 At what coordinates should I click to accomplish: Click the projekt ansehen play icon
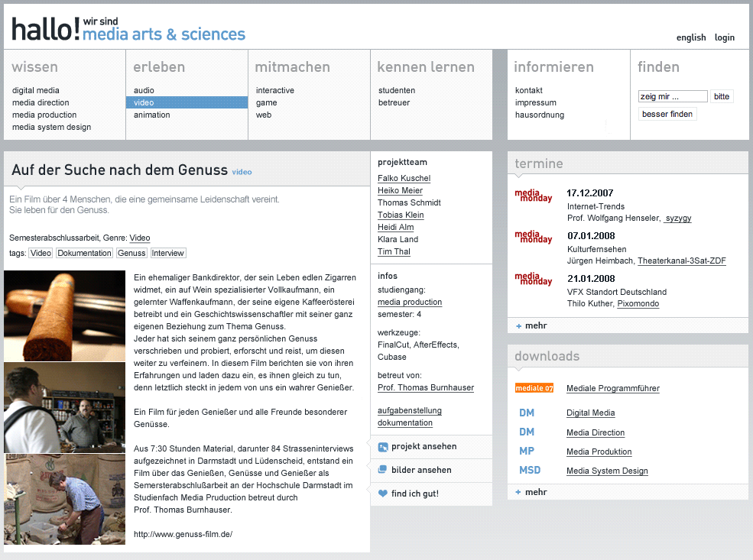[x=383, y=447]
